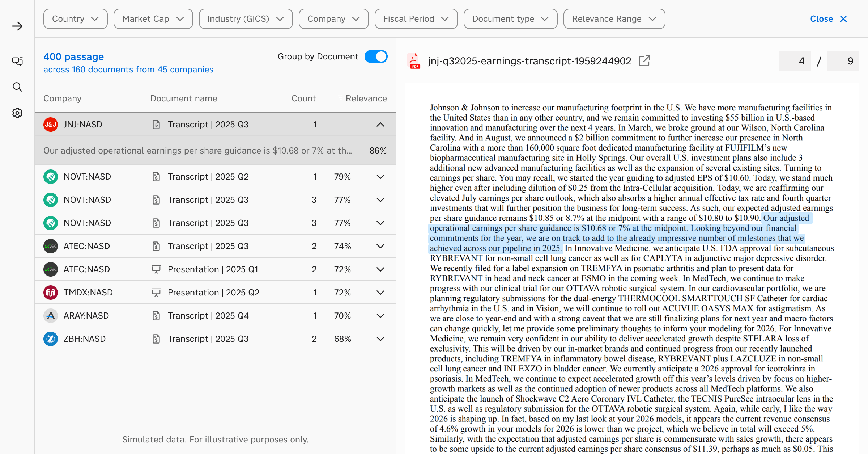Image resolution: width=868 pixels, height=454 pixels.
Task: Open the Industry (GICS) filter dropdown
Action: 246,19
